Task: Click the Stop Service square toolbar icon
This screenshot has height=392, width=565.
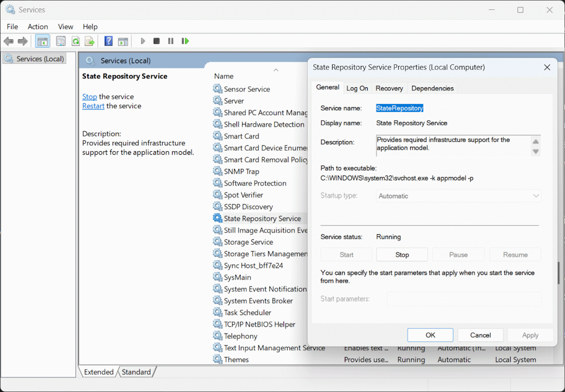Action: pyautogui.click(x=156, y=41)
